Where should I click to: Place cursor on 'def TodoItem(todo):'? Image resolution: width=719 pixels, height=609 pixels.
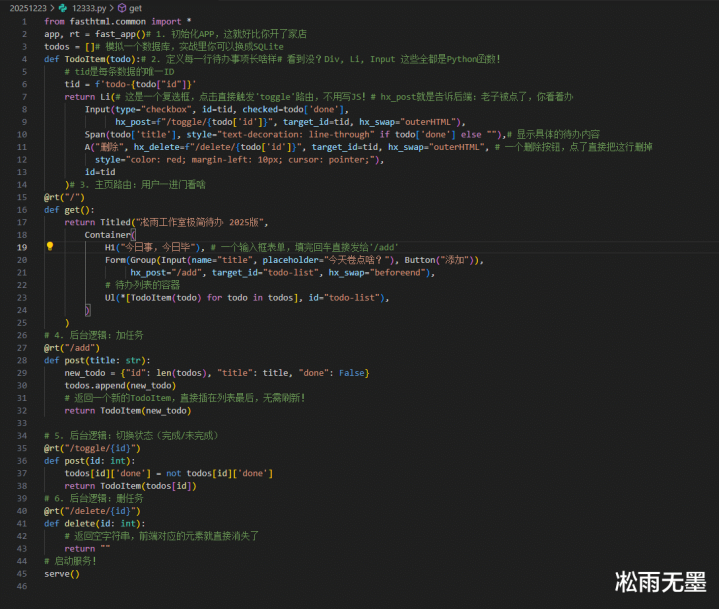[92, 59]
